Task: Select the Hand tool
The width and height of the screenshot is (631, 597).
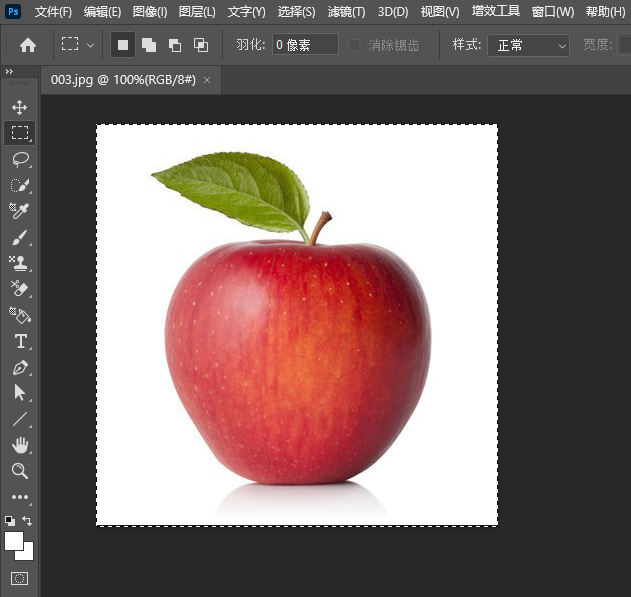Action: pyautogui.click(x=19, y=445)
